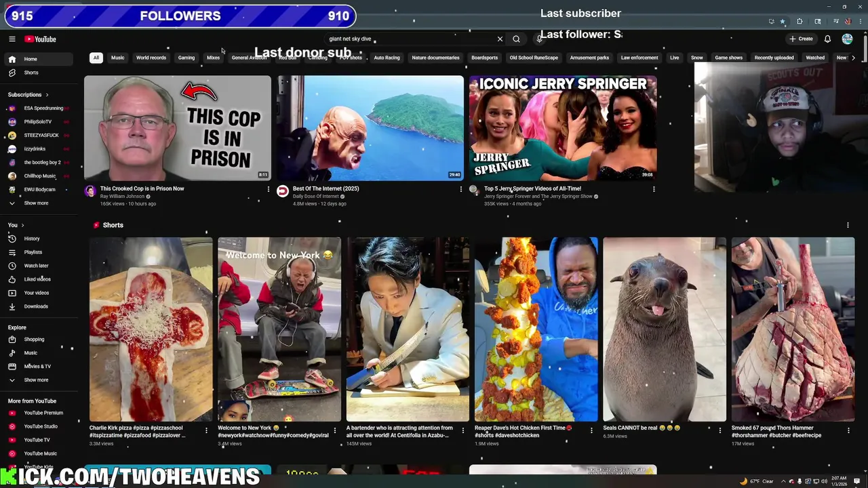The image size is (868, 488).
Task: Open the YouTube account avatar menu
Action: 847,39
